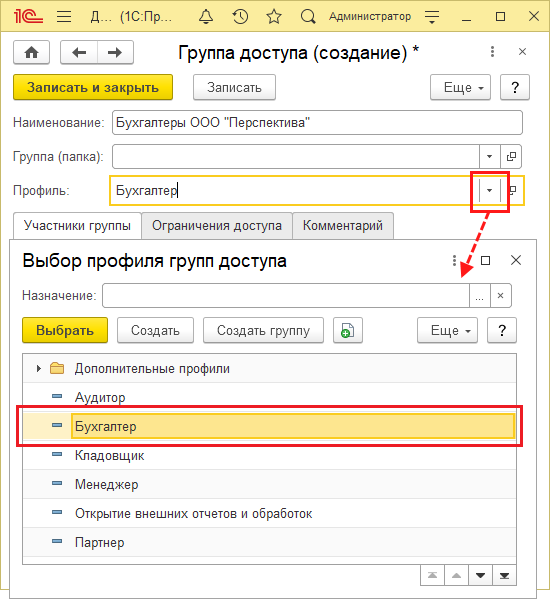The width and height of the screenshot is (552, 600).
Task: Click the Создать button
Action: (155, 330)
